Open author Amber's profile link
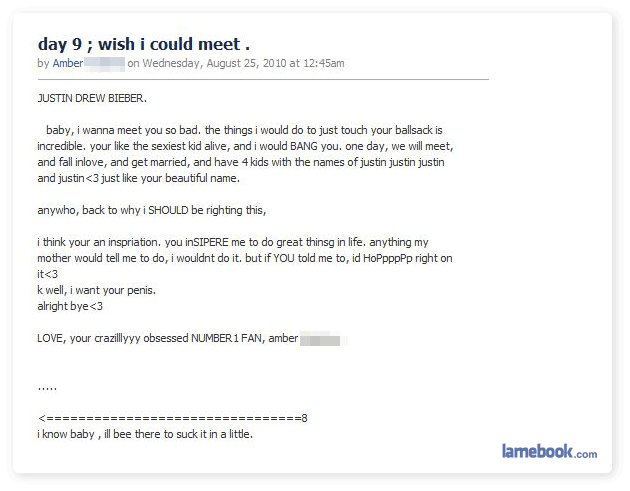630x491 pixels. (x=67, y=63)
